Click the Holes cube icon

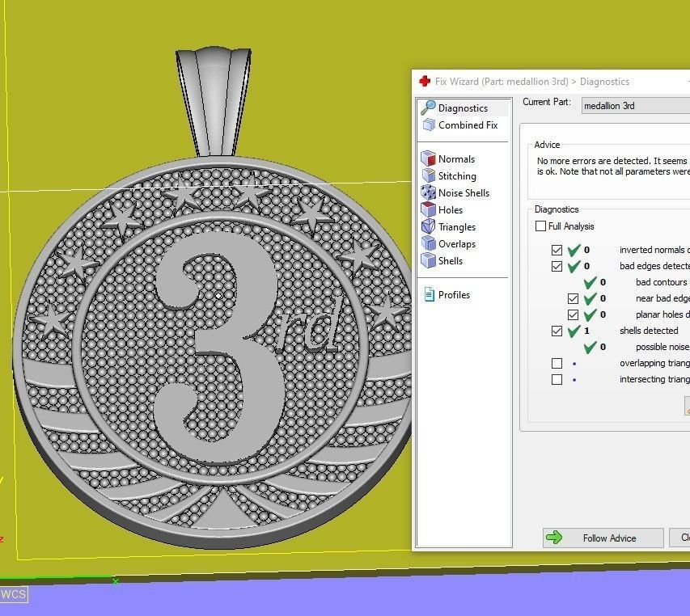click(x=428, y=209)
